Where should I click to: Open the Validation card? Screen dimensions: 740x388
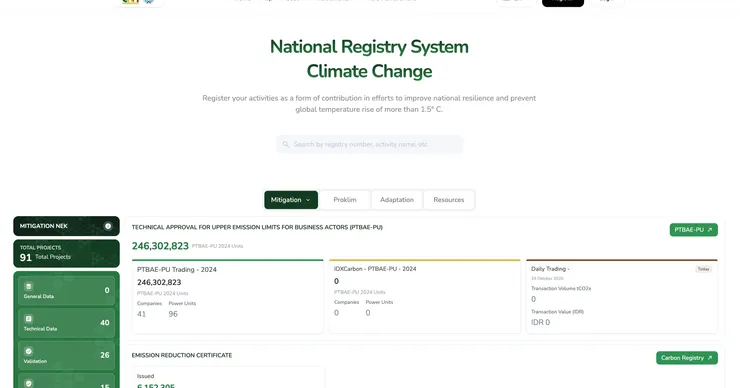pos(67,355)
